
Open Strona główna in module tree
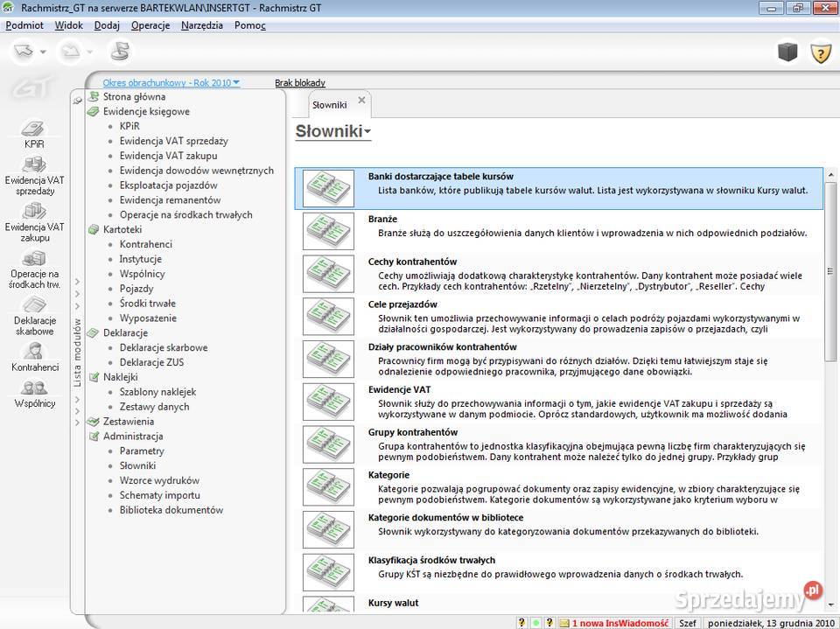point(134,96)
